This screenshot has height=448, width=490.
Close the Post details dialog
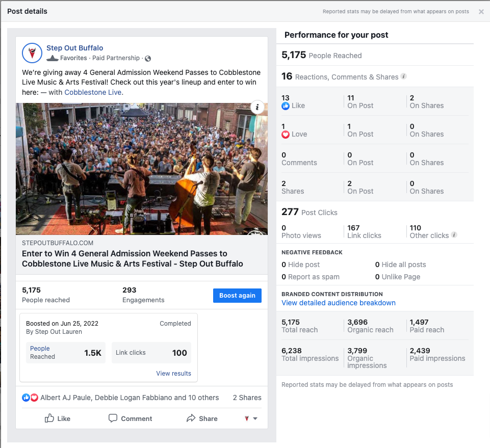tap(481, 12)
